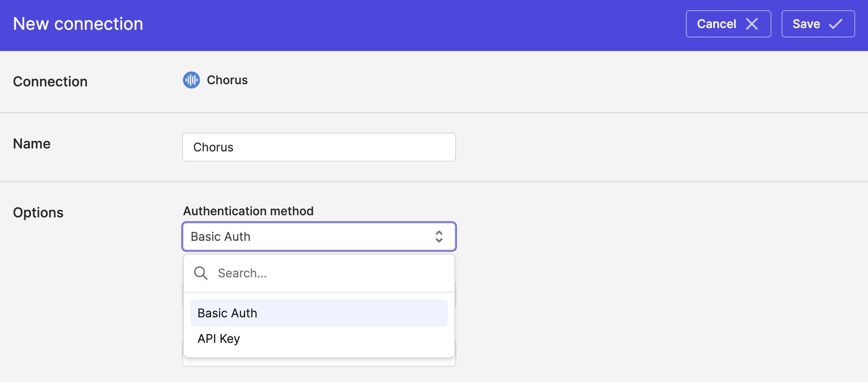Click the Search field in the dropdown

tap(319, 273)
